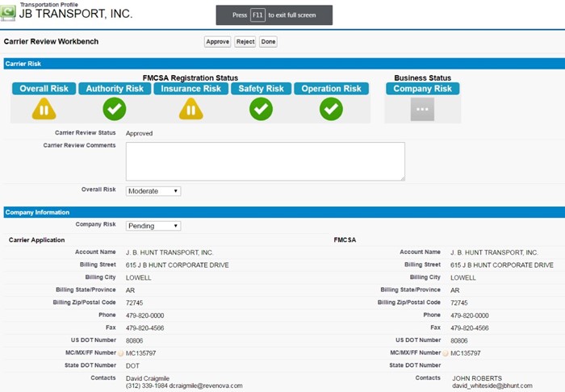
Task: Click FMCSA billing street 615 J B HUNT CORPORATE DRIVE
Action: pyautogui.click(x=502, y=265)
